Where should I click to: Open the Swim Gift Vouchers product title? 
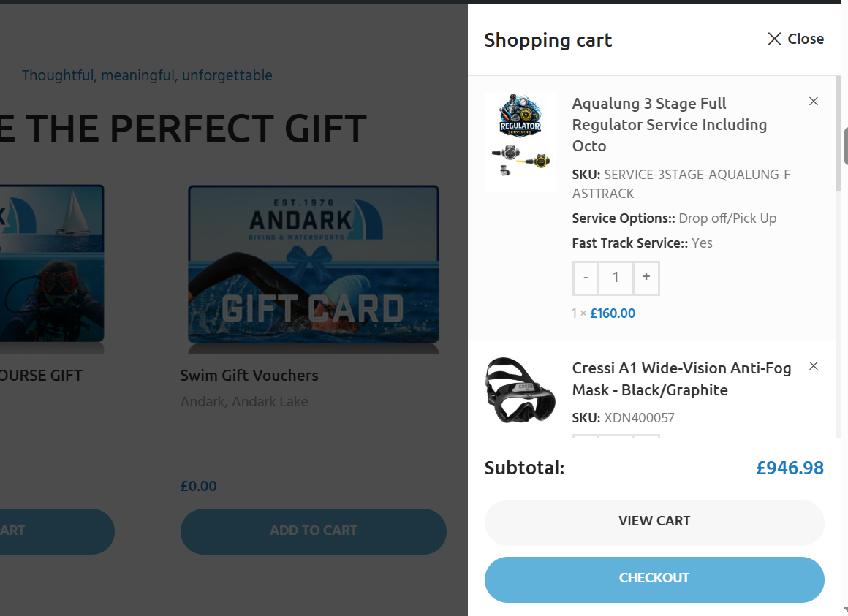[249, 376]
